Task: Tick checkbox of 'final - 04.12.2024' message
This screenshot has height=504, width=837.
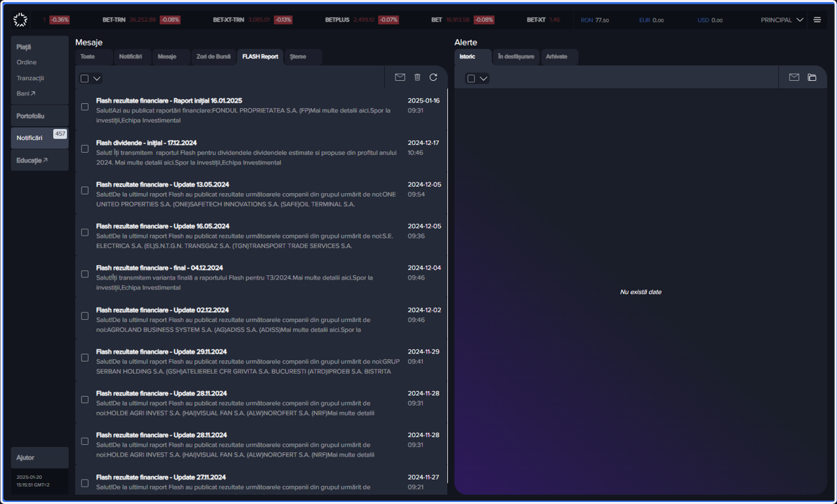Action: tap(85, 274)
